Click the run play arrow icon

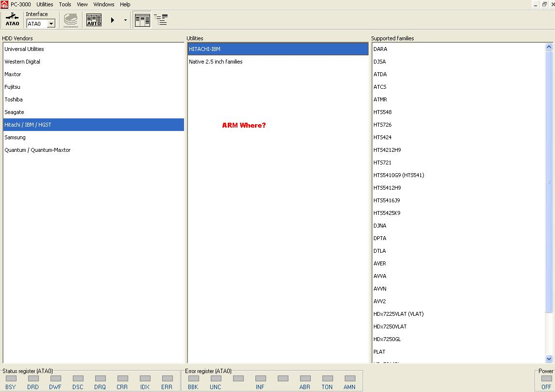click(113, 20)
